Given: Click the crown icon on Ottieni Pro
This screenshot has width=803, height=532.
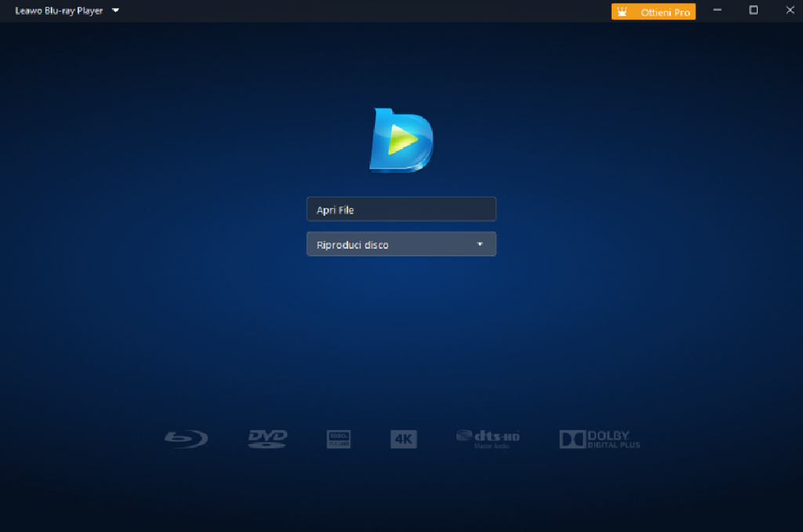Looking at the screenshot, I should (622, 12).
